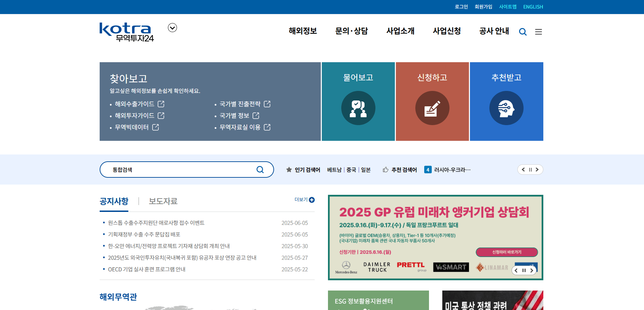
Task: Click the 신청하러 바로가기 button on the banner
Action: click(x=506, y=252)
